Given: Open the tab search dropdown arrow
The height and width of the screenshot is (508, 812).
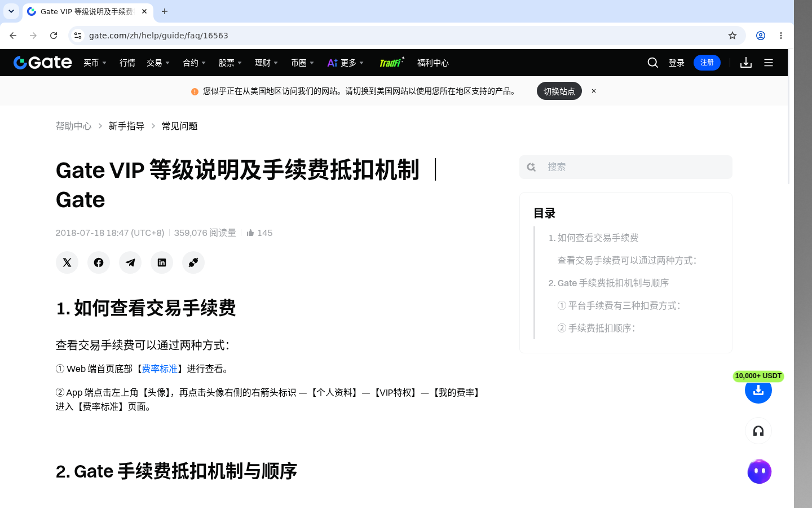Looking at the screenshot, I should (x=11, y=11).
